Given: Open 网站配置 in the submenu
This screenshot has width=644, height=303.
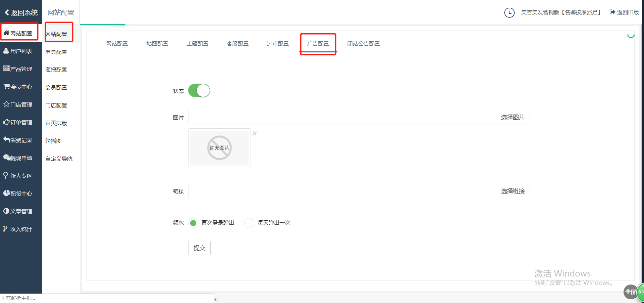Looking at the screenshot, I should point(56,34).
